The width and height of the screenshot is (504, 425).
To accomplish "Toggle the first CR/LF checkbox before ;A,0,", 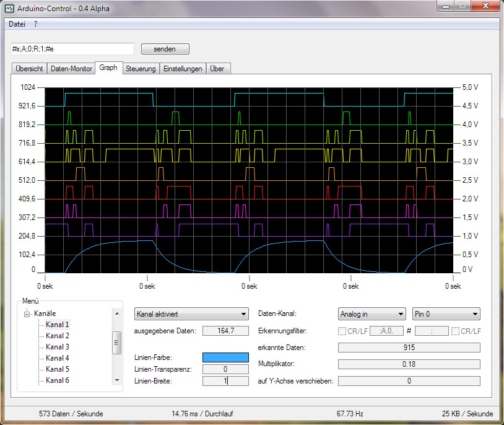I will (x=342, y=331).
